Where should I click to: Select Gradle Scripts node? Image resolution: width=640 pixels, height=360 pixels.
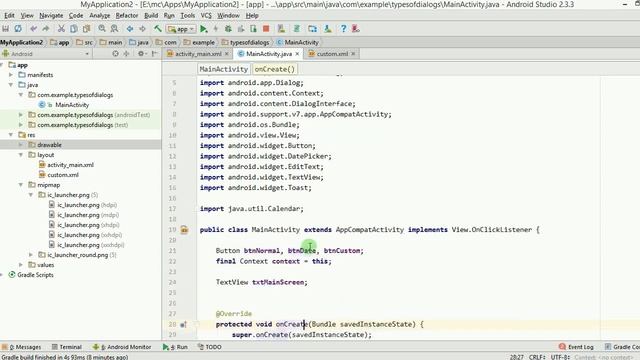tap(35, 275)
